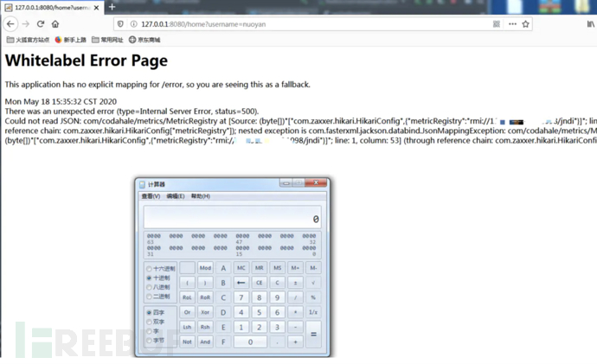Open the 火狐官方站点 bookmarks folder

pyautogui.click(x=28, y=40)
